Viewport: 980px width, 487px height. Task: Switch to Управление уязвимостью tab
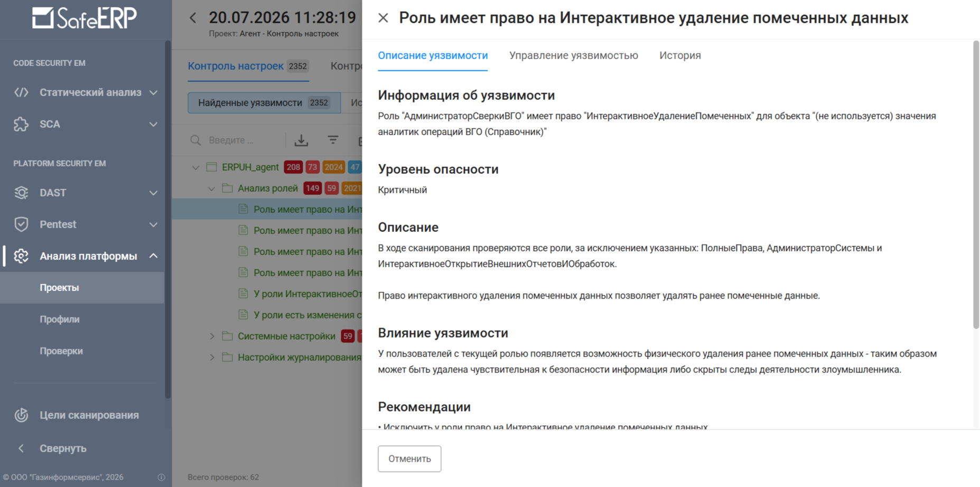pyautogui.click(x=574, y=55)
